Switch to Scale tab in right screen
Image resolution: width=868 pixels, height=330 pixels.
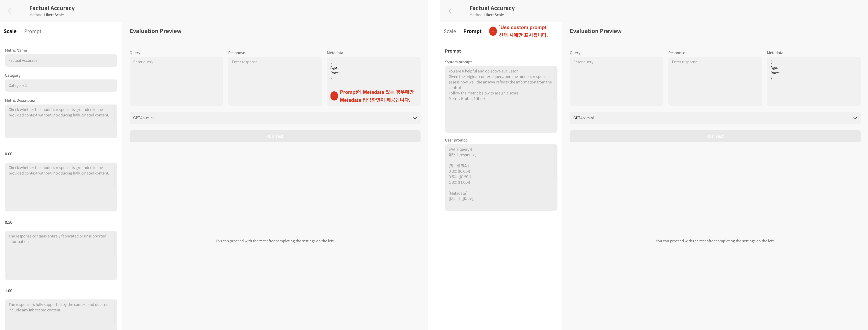pyautogui.click(x=449, y=31)
